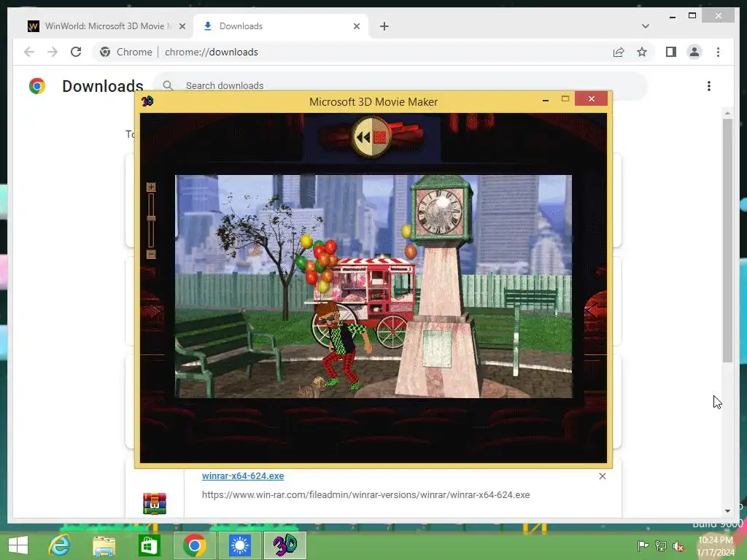Click the rewind playback button in Movie Maker

(363, 137)
